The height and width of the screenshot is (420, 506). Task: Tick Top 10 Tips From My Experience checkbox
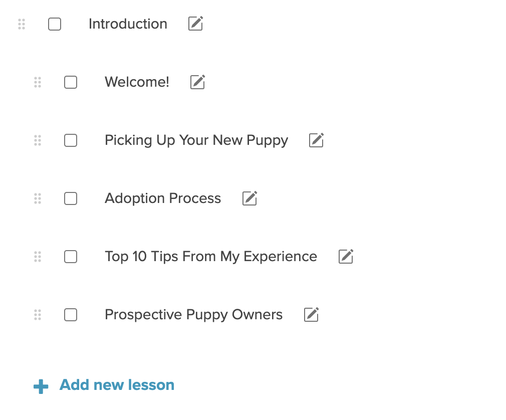pyautogui.click(x=71, y=257)
